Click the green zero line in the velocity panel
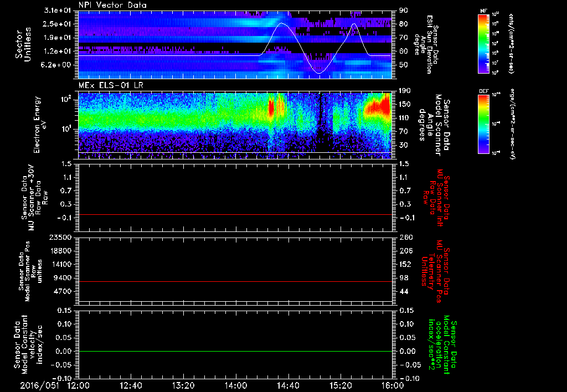Viewport: 567px width, 392px height. tap(235, 351)
